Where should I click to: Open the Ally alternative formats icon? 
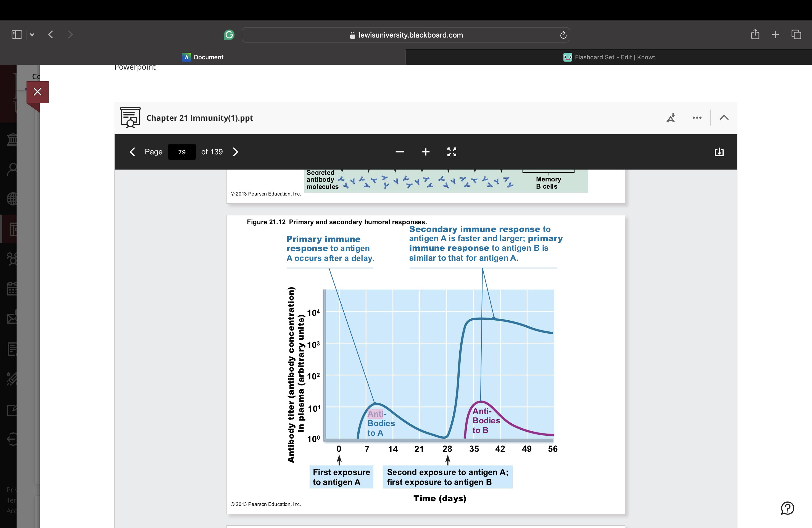(x=671, y=118)
